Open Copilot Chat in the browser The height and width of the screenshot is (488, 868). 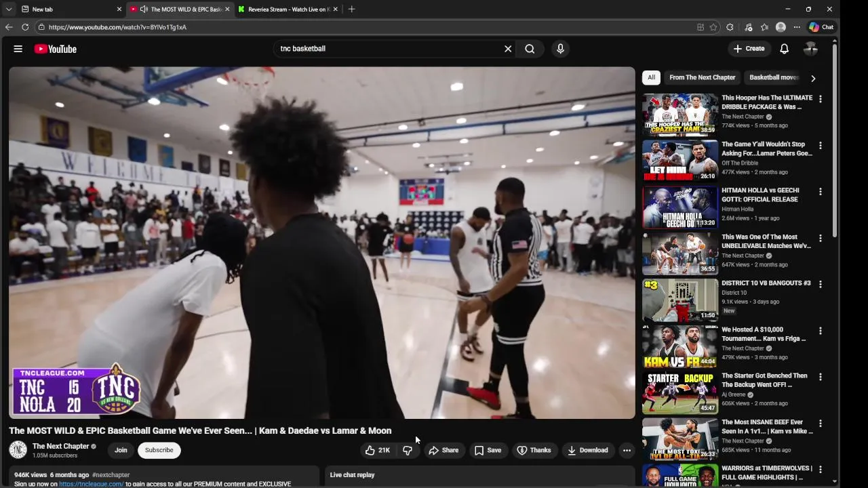click(x=821, y=27)
